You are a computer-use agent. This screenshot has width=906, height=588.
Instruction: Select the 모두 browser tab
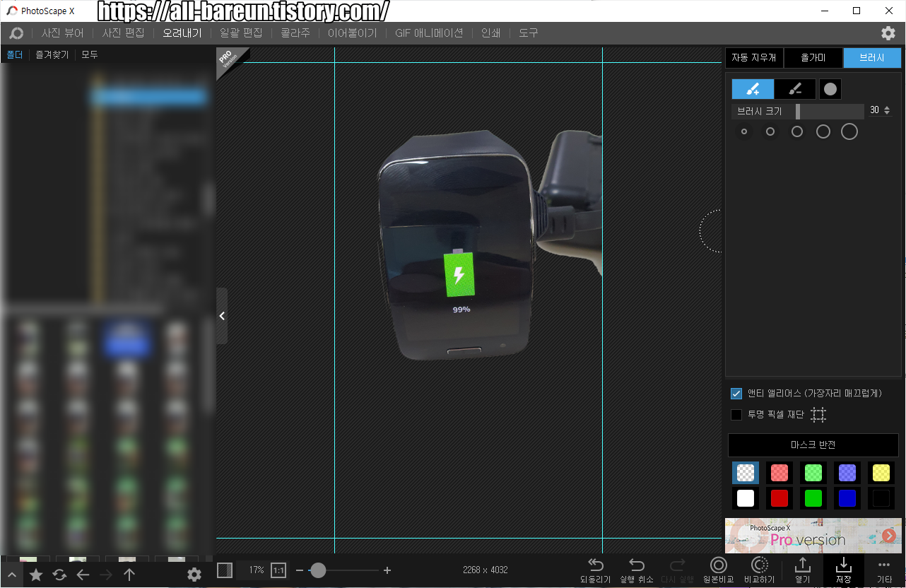[x=90, y=54]
